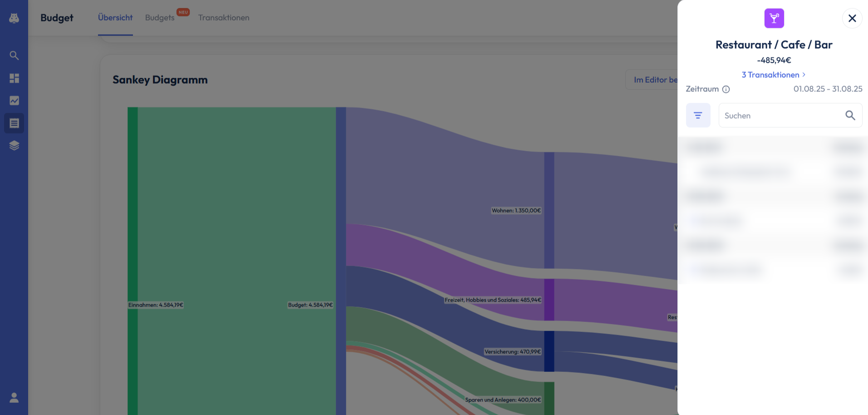Open the chart analysis icon in the sidebar

click(x=14, y=100)
